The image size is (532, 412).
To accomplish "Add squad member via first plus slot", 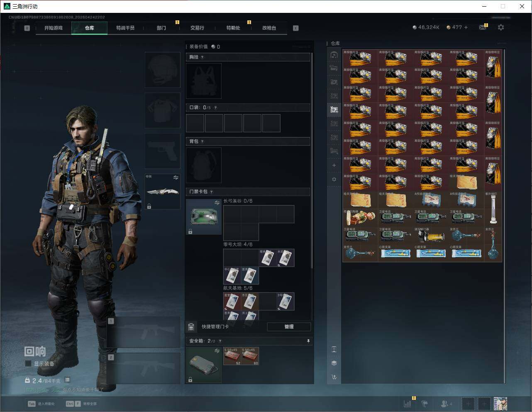I will tap(468, 404).
